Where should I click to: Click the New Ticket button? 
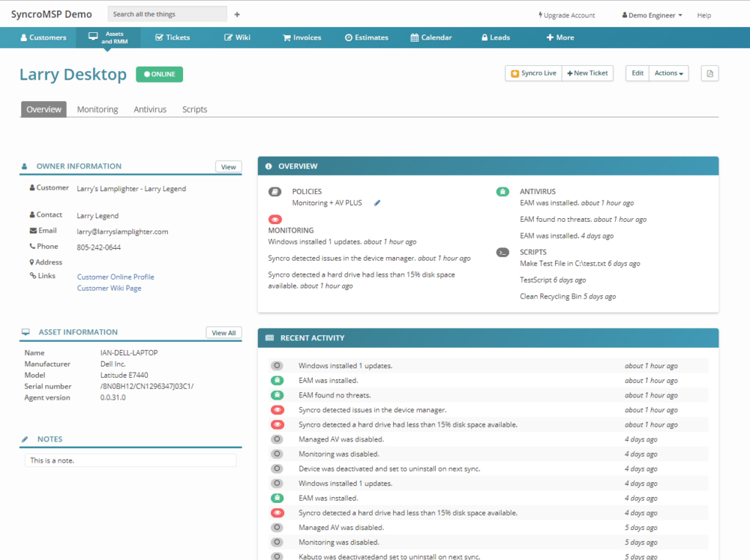(x=587, y=73)
